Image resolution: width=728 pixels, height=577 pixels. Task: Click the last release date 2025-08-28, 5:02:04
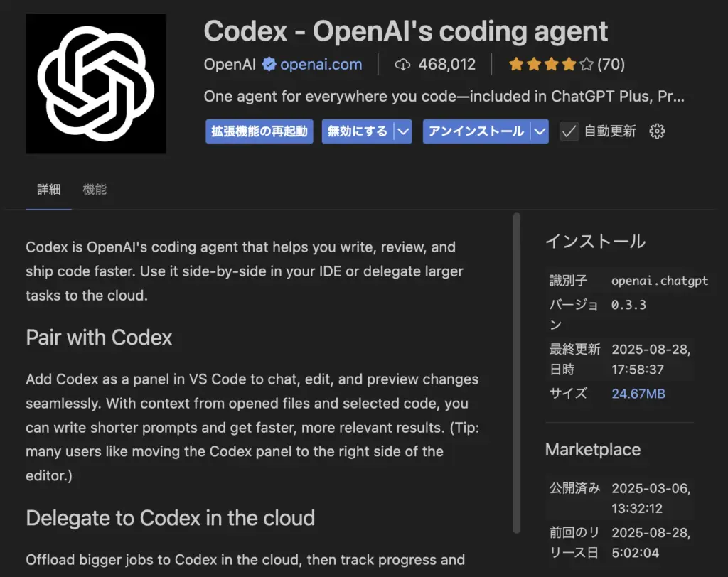pyautogui.click(x=651, y=543)
